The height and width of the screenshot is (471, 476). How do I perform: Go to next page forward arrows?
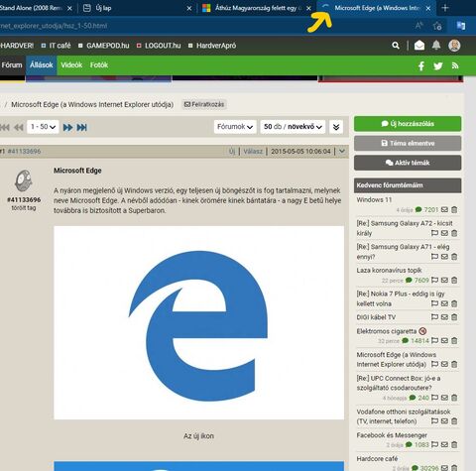point(67,127)
